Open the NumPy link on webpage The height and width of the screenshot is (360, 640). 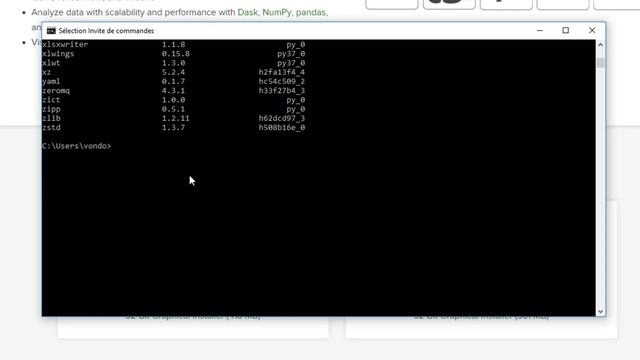pos(277,13)
